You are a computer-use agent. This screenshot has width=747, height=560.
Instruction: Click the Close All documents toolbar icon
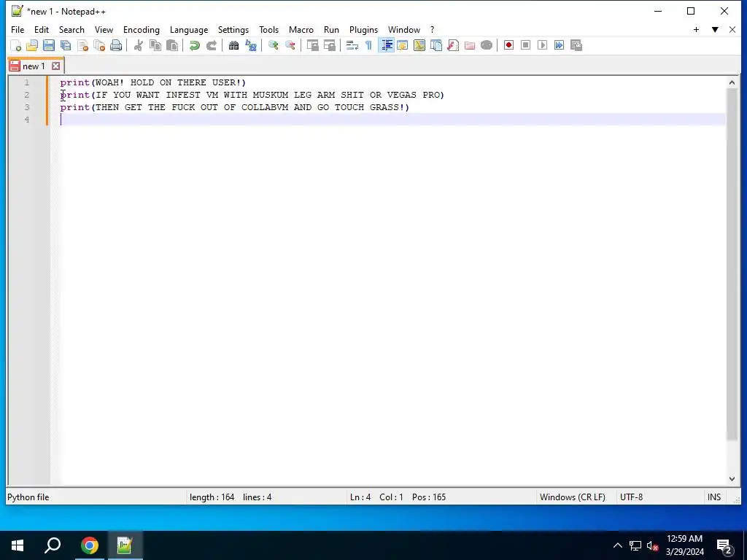(99, 45)
